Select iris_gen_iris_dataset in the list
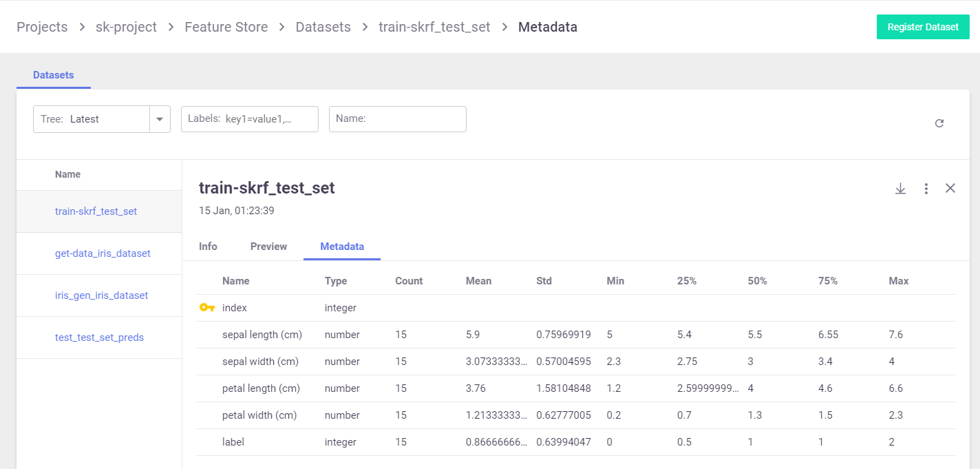This screenshot has height=469, width=980. click(x=102, y=295)
